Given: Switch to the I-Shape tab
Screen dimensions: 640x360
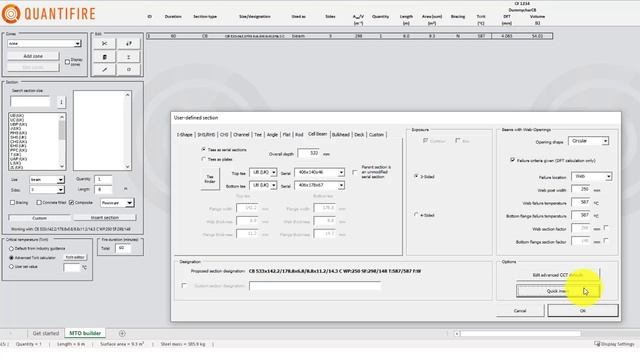Looking at the screenshot, I should click(184, 135).
